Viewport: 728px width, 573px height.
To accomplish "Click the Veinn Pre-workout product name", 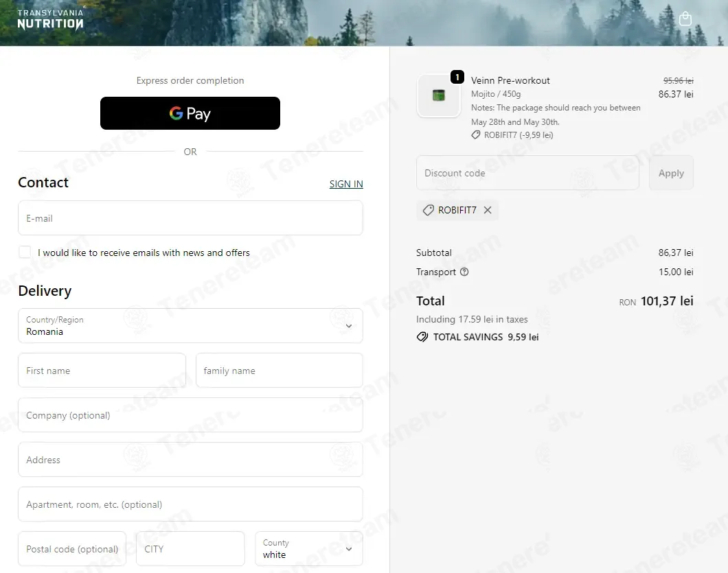I will pos(510,80).
